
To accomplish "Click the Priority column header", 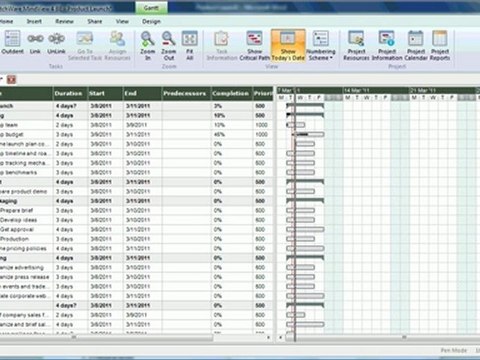I will [263, 94].
